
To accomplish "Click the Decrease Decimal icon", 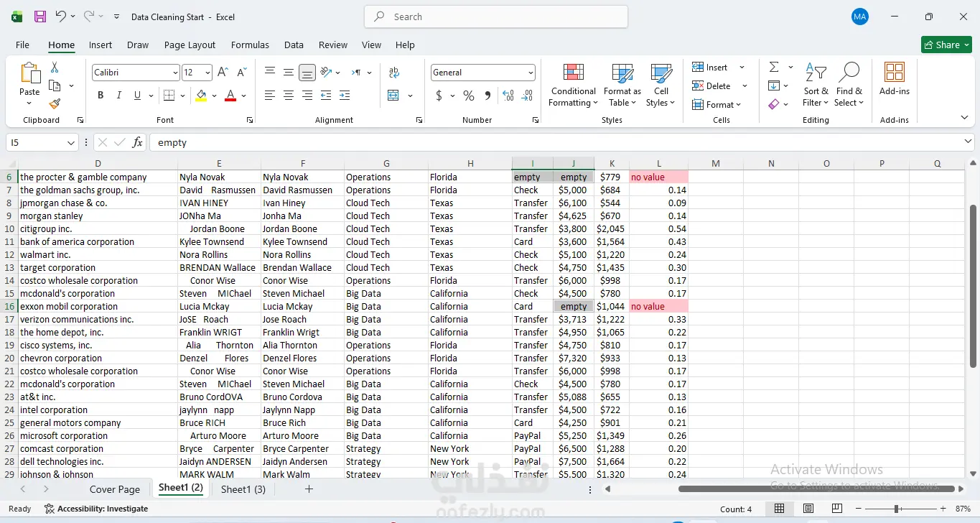I will click(527, 96).
